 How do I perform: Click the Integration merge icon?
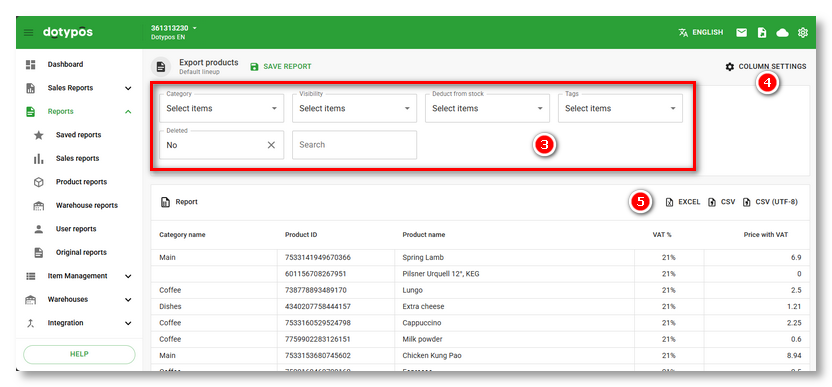pyautogui.click(x=30, y=323)
